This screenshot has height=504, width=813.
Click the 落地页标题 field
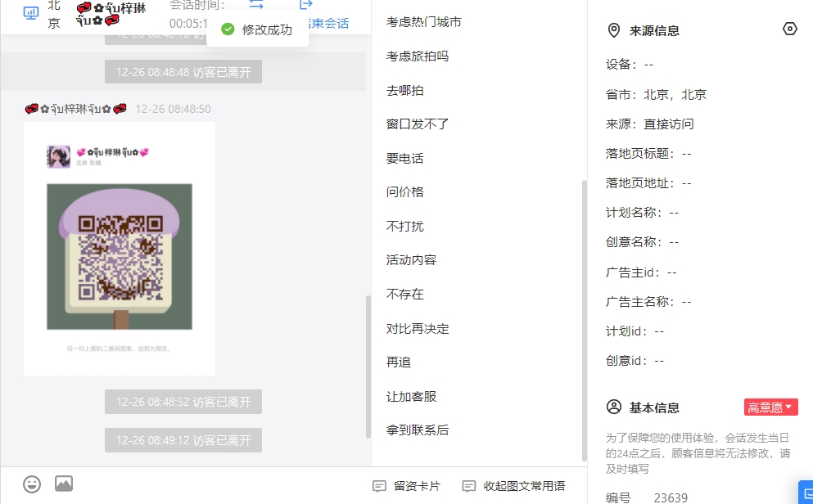(x=648, y=154)
